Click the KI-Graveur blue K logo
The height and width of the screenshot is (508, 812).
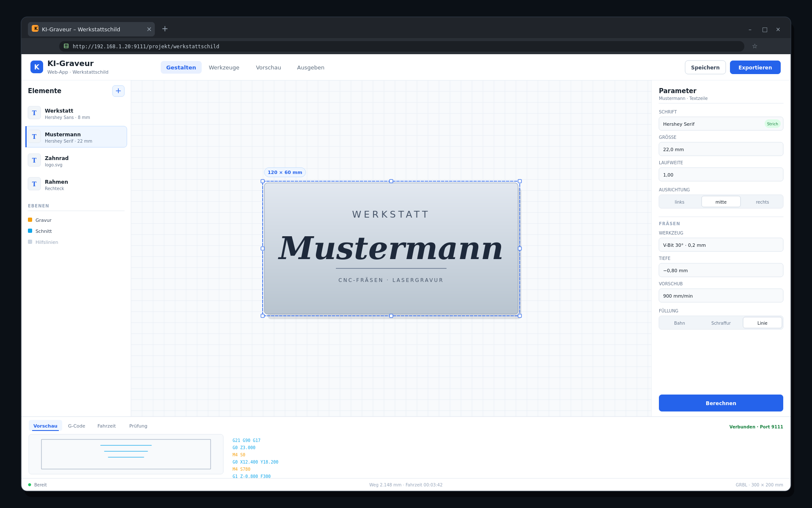pyautogui.click(x=37, y=67)
